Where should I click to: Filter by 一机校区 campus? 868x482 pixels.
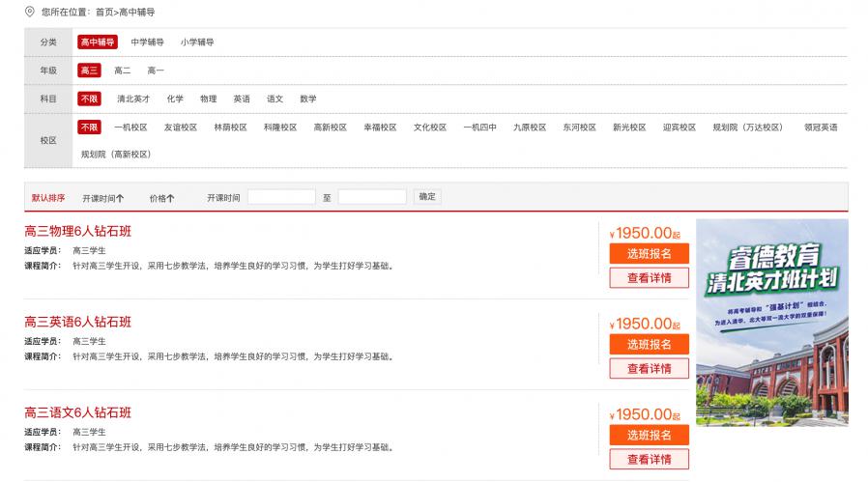(130, 127)
